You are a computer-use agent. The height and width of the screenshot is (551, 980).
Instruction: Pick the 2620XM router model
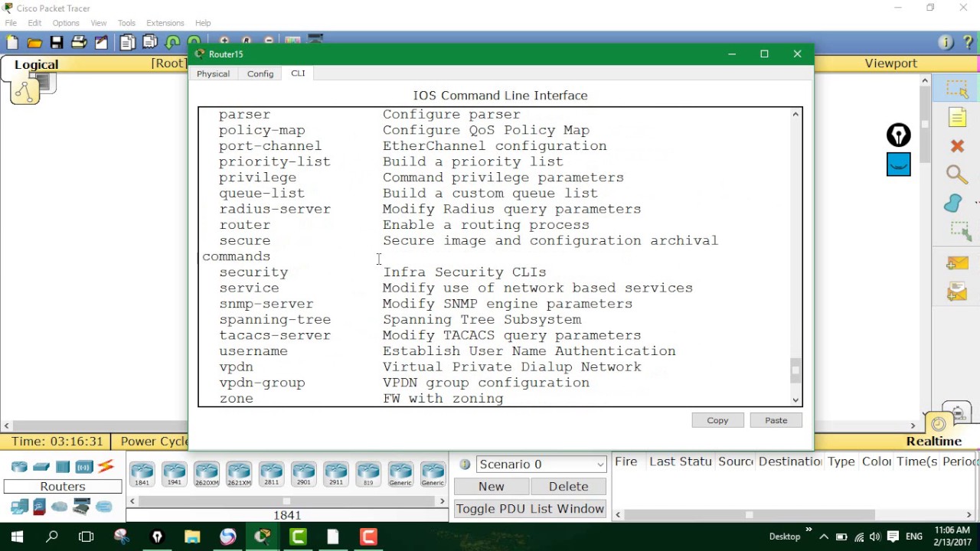pyautogui.click(x=207, y=474)
